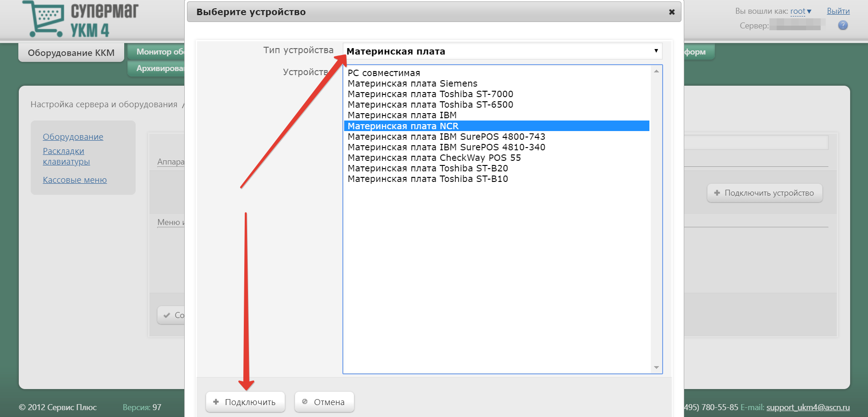Select Материнская плата IBM entry
This screenshot has width=868, height=417.
pyautogui.click(x=496, y=115)
